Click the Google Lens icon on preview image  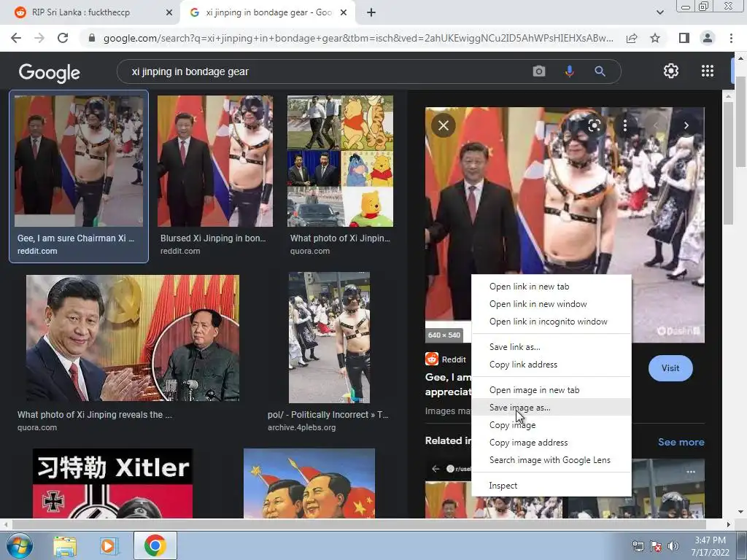(x=594, y=125)
